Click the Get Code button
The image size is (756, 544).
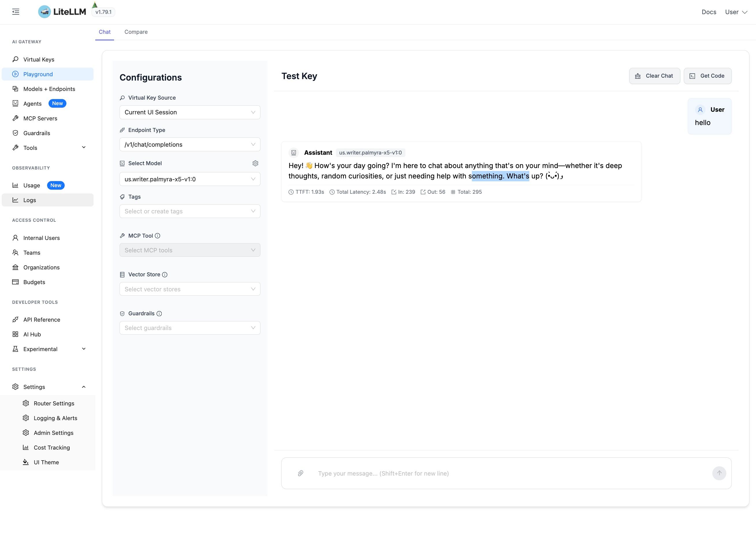[707, 76]
